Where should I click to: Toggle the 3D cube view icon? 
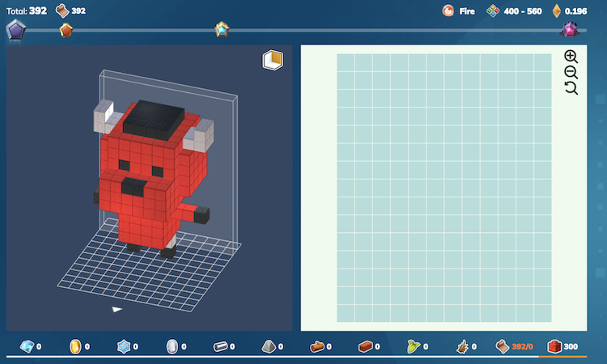pyautogui.click(x=273, y=60)
